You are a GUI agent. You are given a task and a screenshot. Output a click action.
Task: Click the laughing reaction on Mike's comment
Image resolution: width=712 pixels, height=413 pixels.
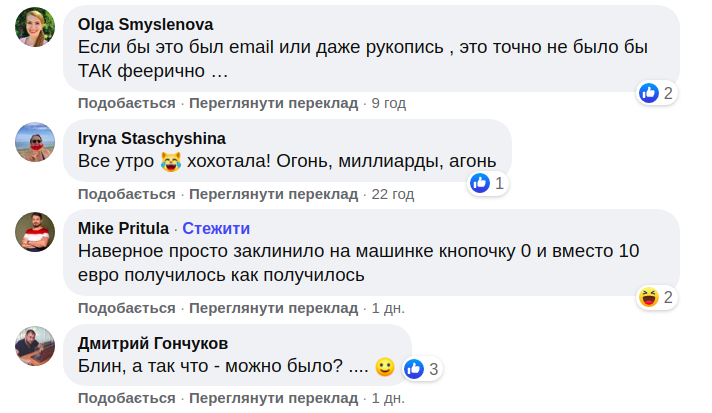click(x=650, y=297)
